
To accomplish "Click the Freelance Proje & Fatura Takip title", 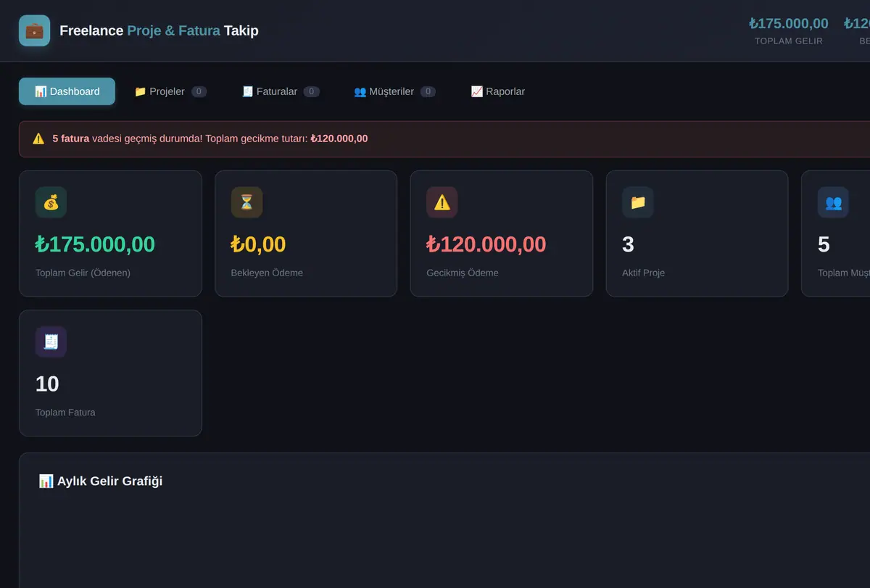I will coord(159,30).
